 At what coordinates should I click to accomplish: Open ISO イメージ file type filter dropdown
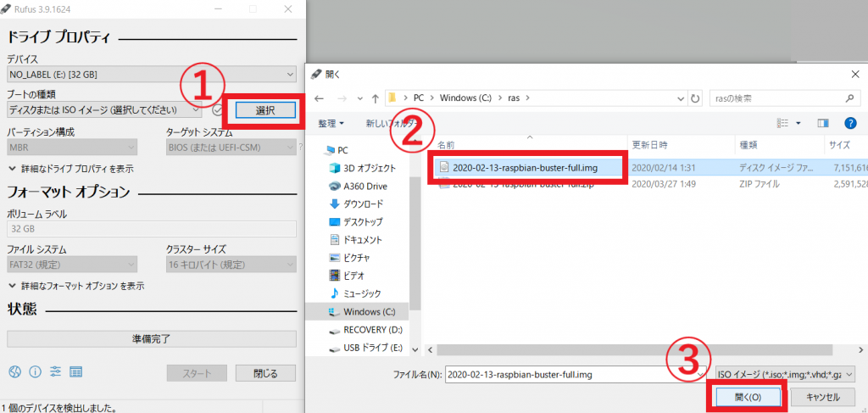(x=785, y=375)
